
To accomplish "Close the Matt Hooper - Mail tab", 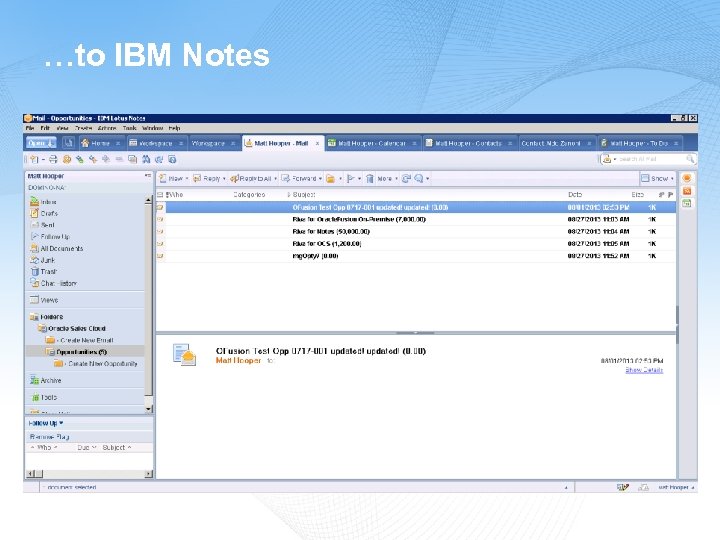I will [x=317, y=143].
